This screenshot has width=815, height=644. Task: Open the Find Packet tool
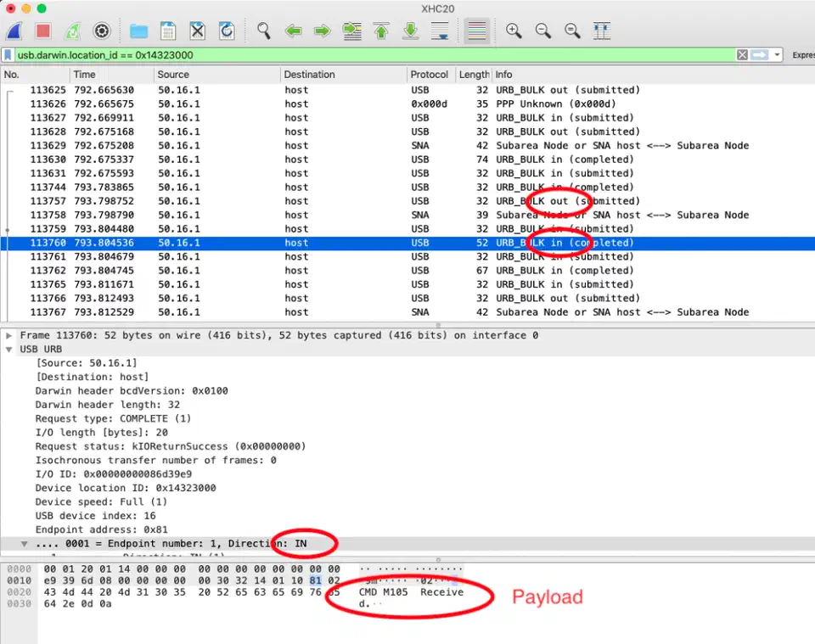(x=263, y=31)
